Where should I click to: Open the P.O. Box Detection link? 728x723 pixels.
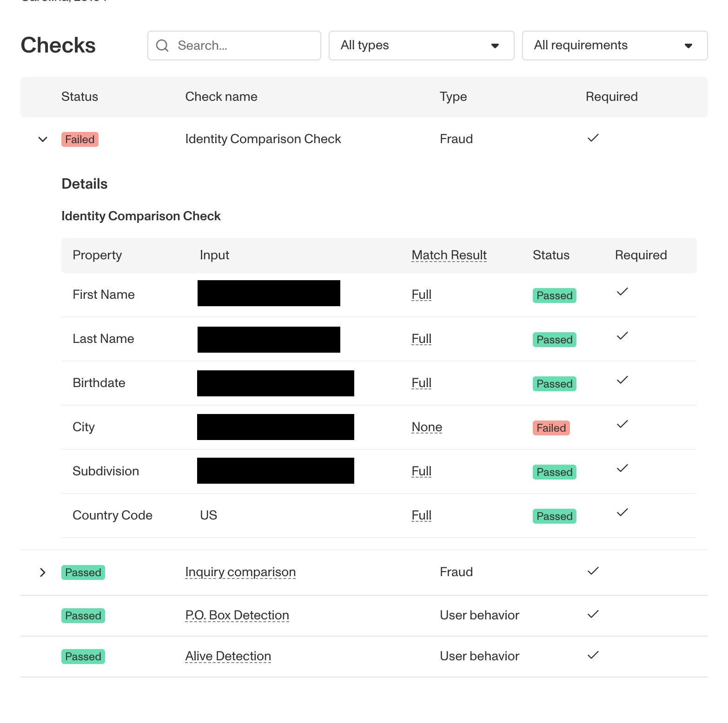pyautogui.click(x=237, y=615)
